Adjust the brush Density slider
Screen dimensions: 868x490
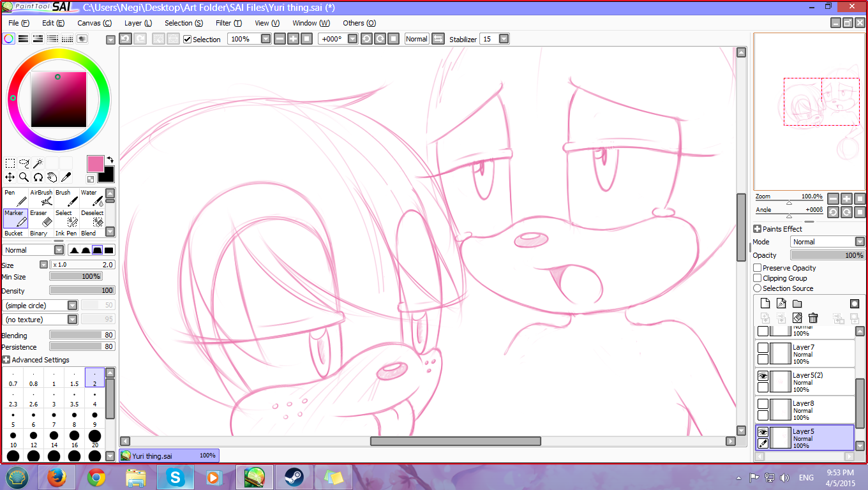[x=82, y=291]
